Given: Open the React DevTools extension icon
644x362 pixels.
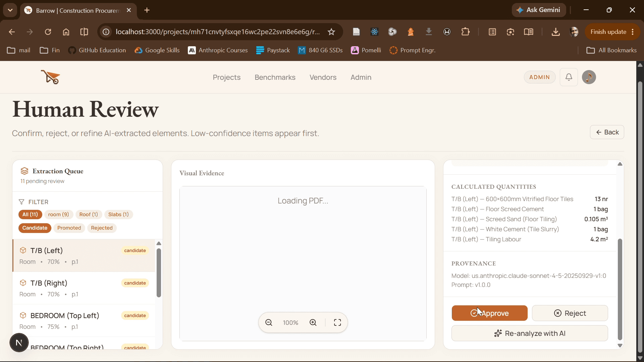Looking at the screenshot, I should point(374,32).
